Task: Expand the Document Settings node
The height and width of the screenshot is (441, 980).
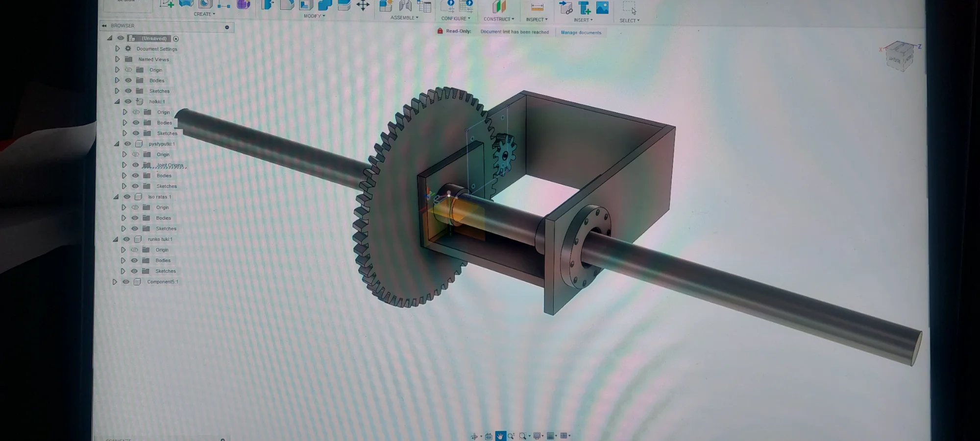Action: pyautogui.click(x=118, y=49)
